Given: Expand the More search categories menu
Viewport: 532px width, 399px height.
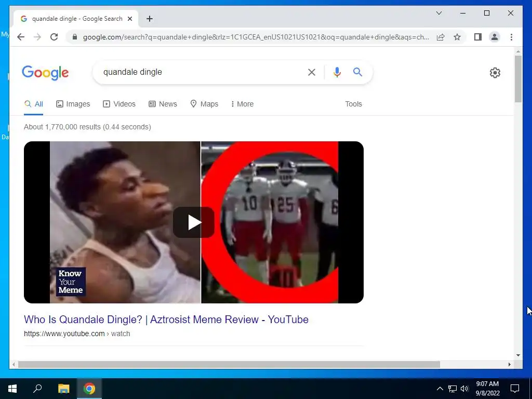Looking at the screenshot, I should pyautogui.click(x=242, y=104).
